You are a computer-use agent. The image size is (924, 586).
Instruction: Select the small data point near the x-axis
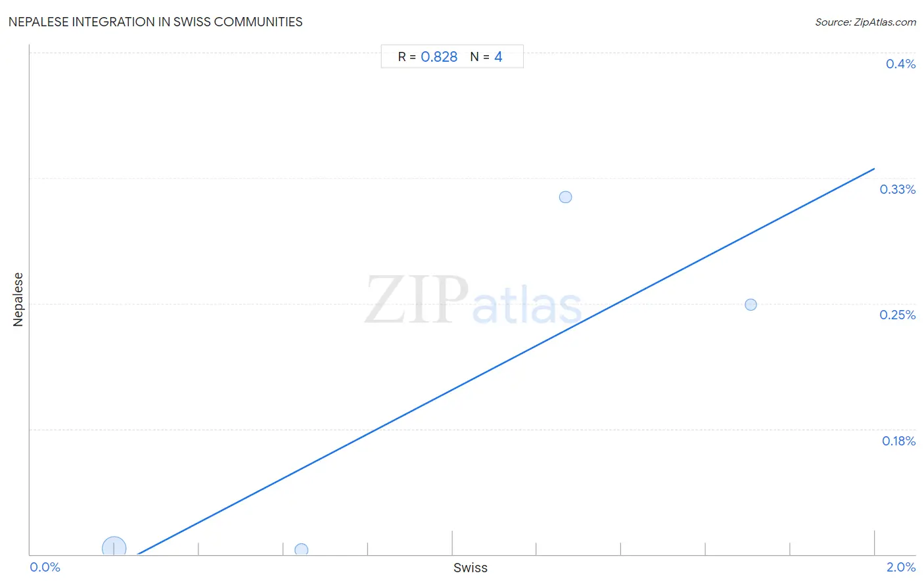[x=302, y=550]
